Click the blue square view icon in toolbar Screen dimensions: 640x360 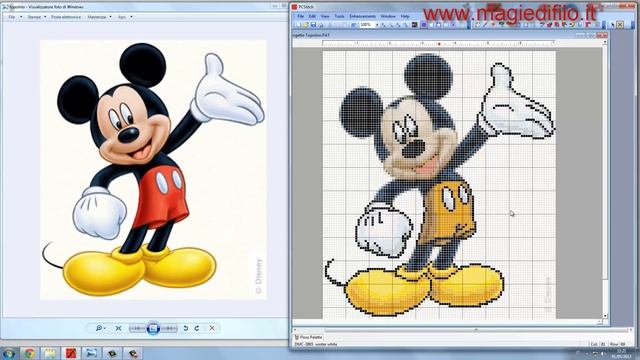pos(423,25)
